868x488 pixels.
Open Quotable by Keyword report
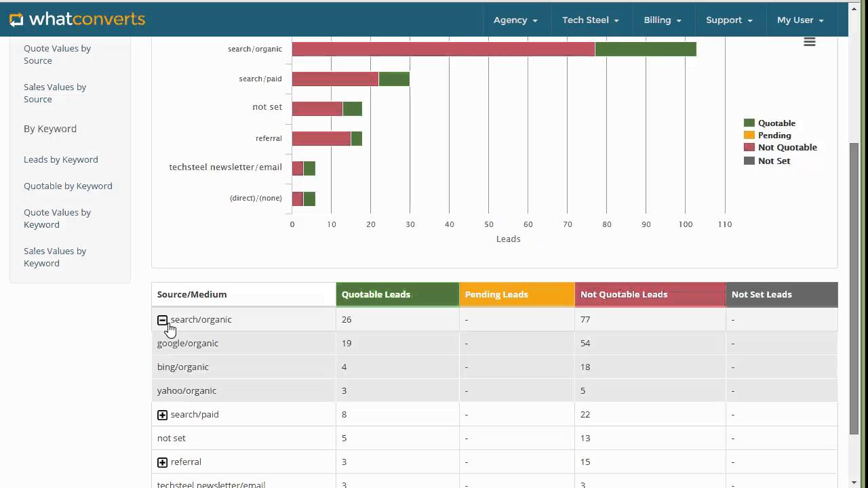pos(68,186)
